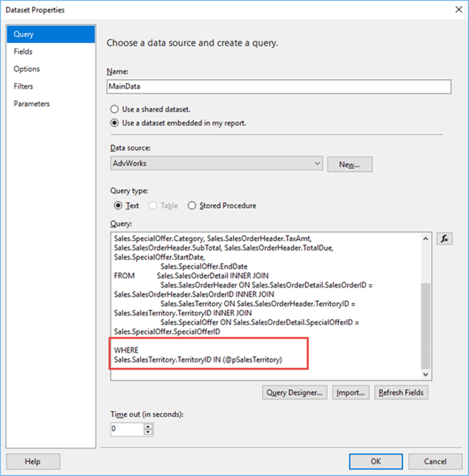Click the query scrollbar up arrow
Image resolution: width=469 pixels, height=476 pixels.
click(x=426, y=239)
